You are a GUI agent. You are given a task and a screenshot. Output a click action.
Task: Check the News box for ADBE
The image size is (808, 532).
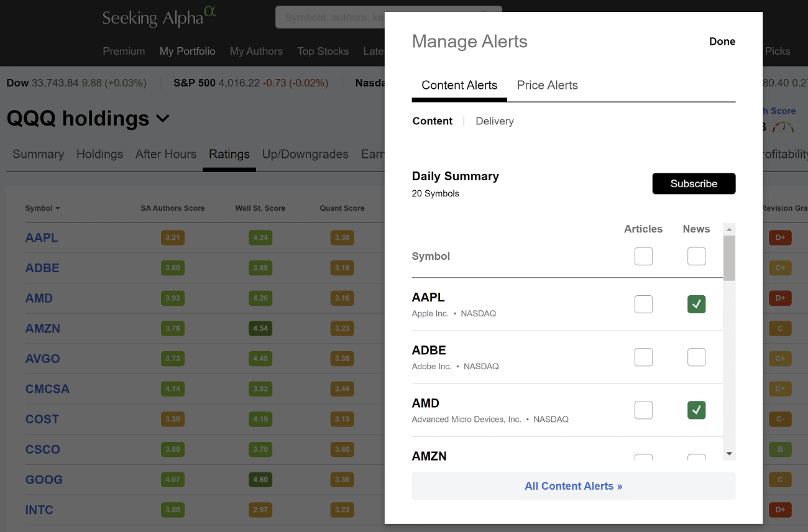coord(696,357)
